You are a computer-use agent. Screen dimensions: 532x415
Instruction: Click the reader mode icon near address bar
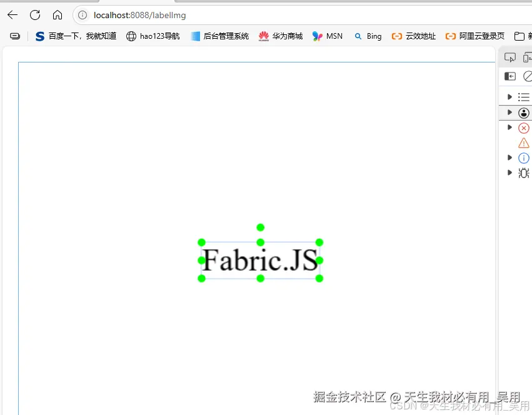coord(14,36)
